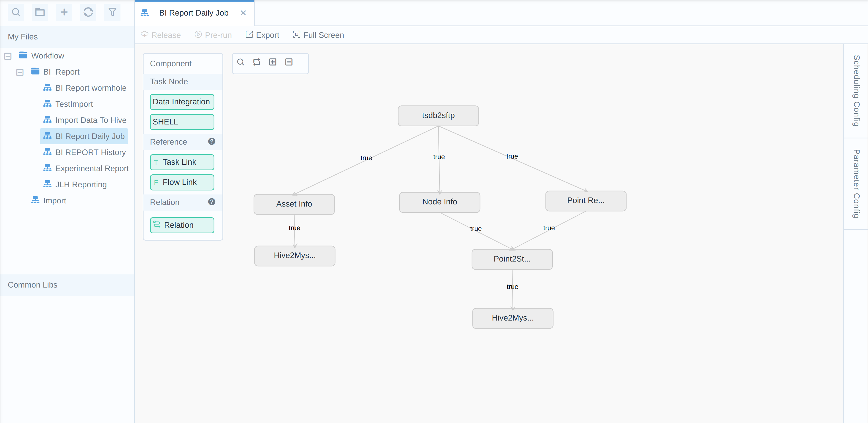Click the filter funnel icon
Viewport: 868px width, 423px height.
point(112,12)
